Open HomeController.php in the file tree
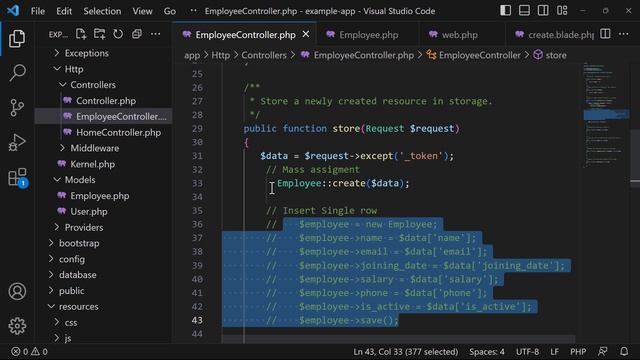This screenshot has height=360, width=640. (118, 133)
